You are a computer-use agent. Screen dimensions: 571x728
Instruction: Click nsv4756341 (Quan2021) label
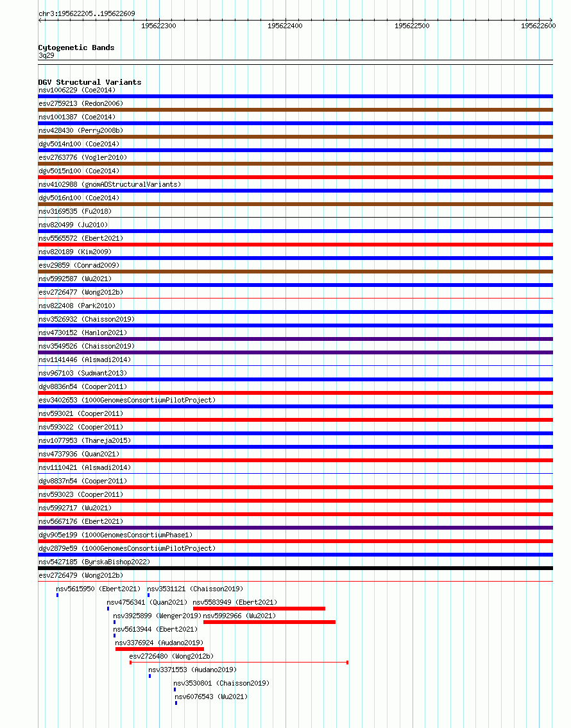pos(147,602)
